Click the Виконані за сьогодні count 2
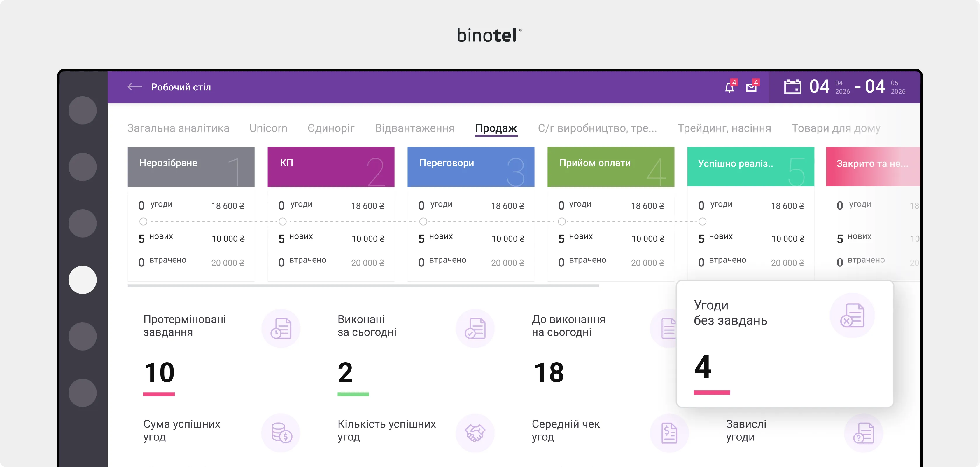The width and height of the screenshot is (980, 467). [345, 372]
